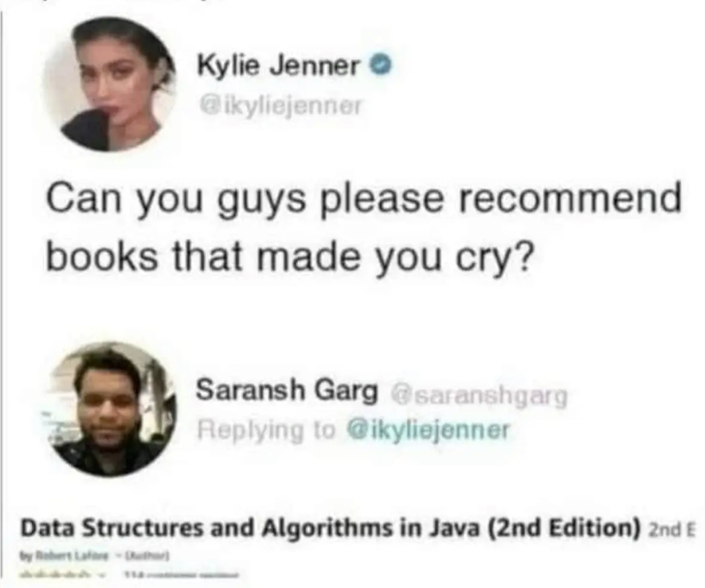Click the blue @ikyliejenner reply mention
The width and height of the screenshot is (705, 588).
tap(428, 430)
